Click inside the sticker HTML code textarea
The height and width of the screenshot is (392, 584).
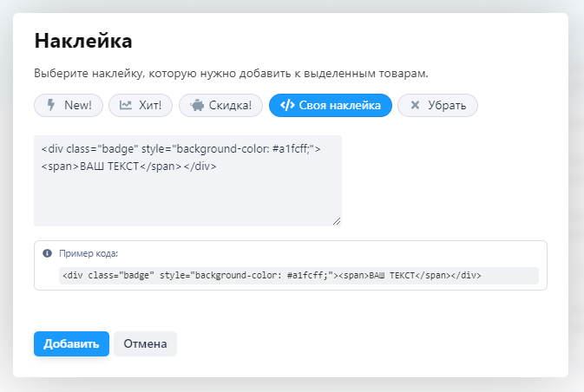(187, 195)
